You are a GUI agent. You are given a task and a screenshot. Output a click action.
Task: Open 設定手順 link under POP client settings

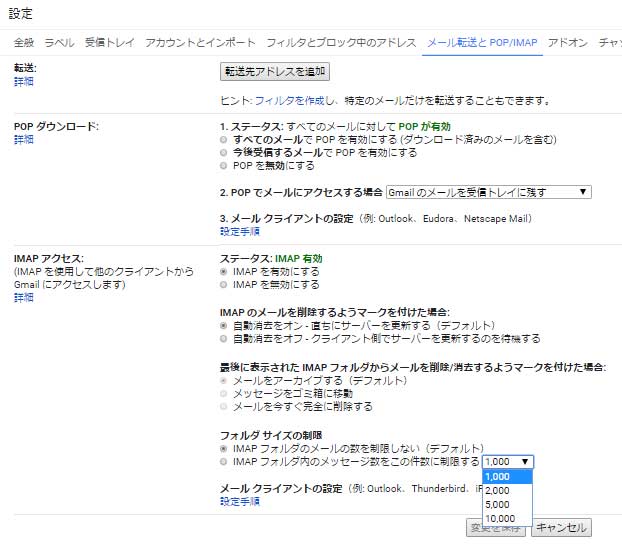(x=239, y=231)
